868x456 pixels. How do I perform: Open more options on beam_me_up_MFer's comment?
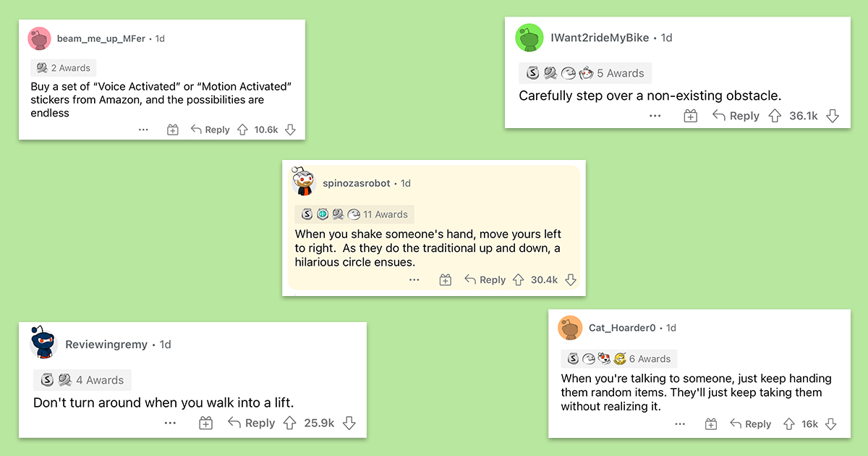coord(143,130)
